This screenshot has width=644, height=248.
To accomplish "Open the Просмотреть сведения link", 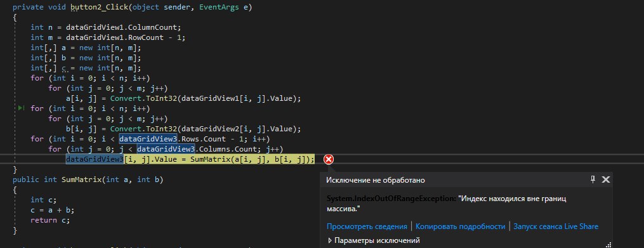I will pyautogui.click(x=367, y=226).
